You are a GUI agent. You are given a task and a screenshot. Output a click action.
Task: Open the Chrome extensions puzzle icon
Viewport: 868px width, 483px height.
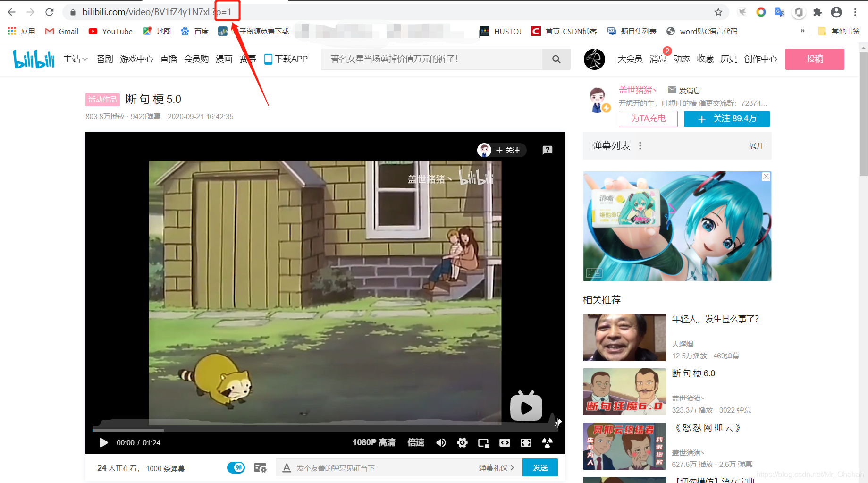(x=817, y=12)
